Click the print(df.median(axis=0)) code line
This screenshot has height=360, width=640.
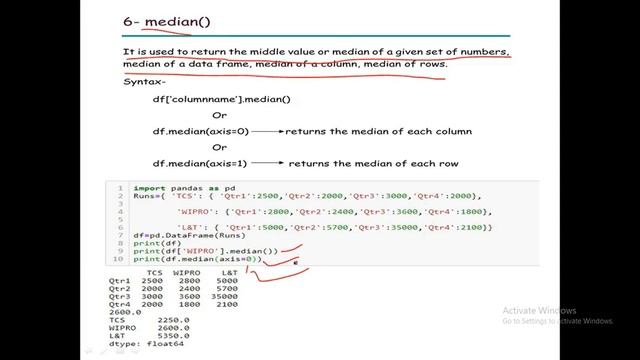pyautogui.click(x=198, y=259)
